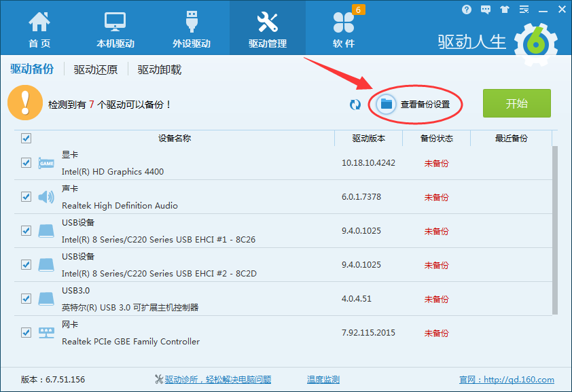The height and width of the screenshot is (392, 572).
Task: Click the 显卡 graphics card icon
Action: tap(46, 163)
